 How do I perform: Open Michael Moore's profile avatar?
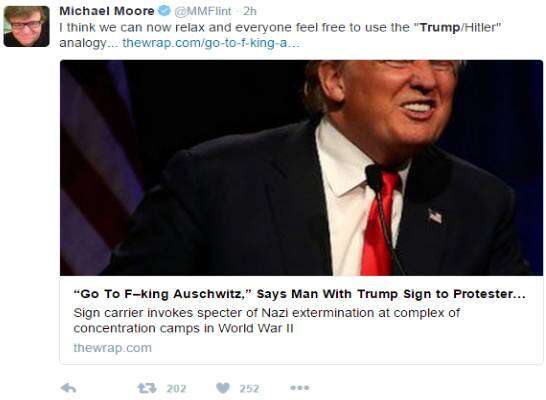26,26
